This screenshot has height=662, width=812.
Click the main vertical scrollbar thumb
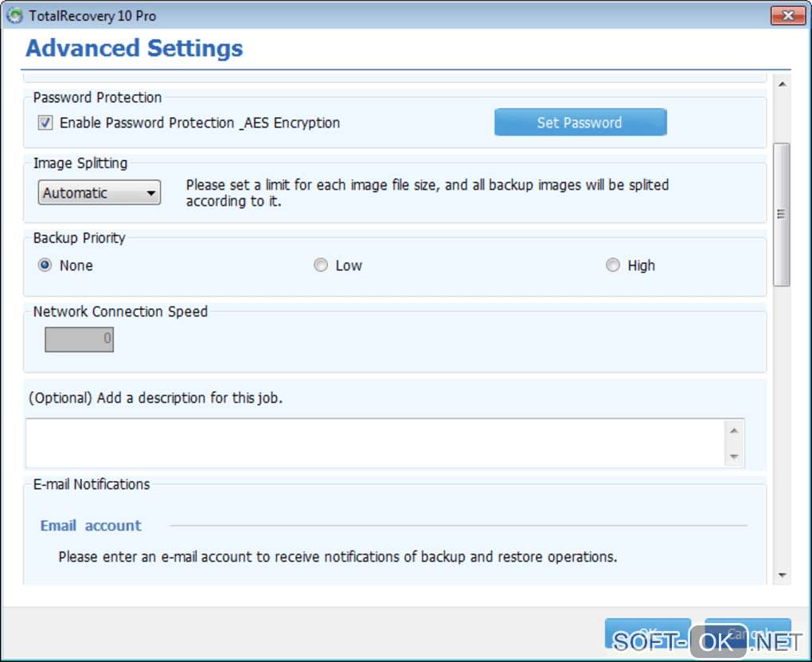pyautogui.click(x=782, y=213)
